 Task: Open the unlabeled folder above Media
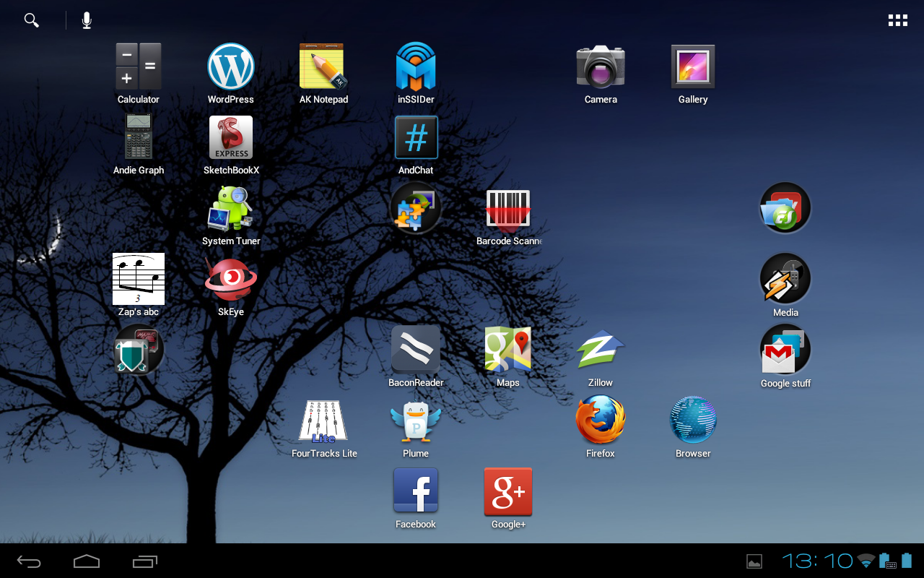785,208
